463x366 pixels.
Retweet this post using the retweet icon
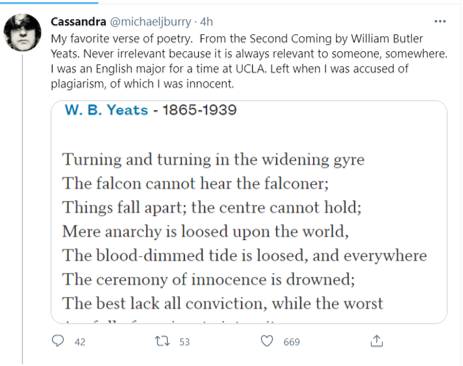[x=162, y=341]
